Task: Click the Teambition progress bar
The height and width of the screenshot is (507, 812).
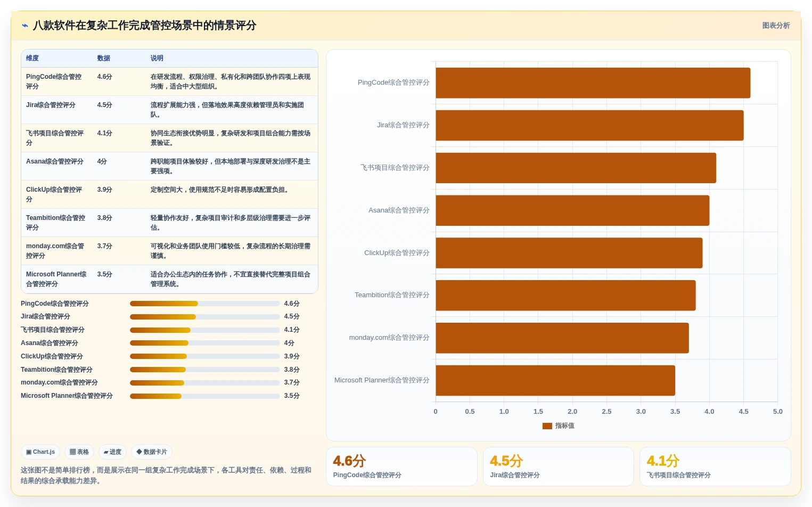Action: click(205, 370)
